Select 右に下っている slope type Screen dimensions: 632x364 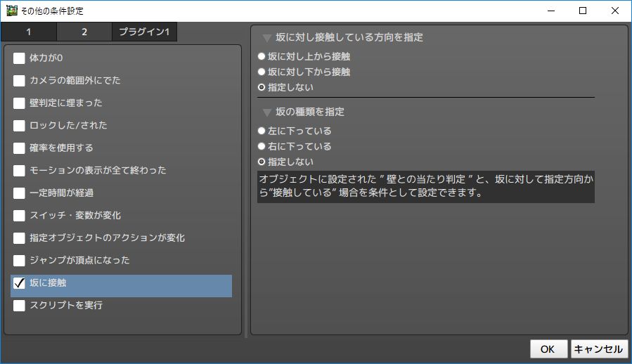[x=262, y=146]
